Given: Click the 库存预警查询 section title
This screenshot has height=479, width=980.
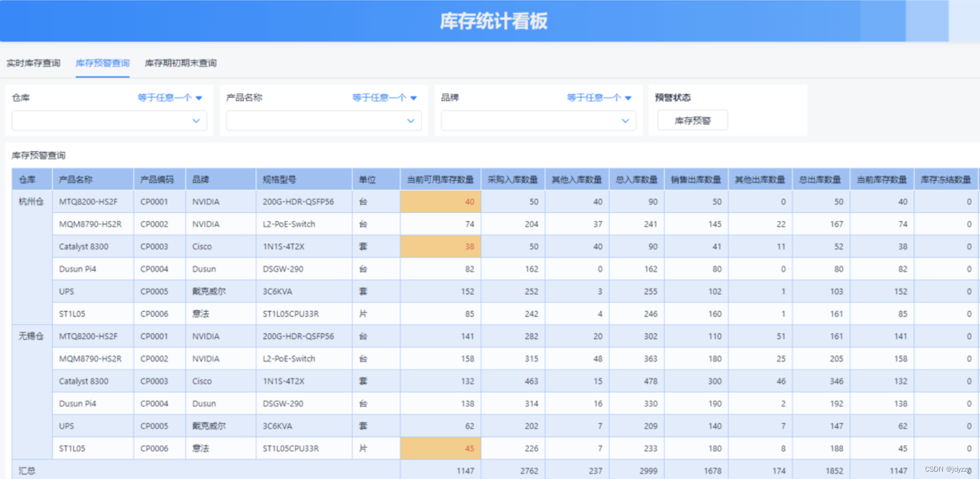Looking at the screenshot, I should (x=38, y=156).
